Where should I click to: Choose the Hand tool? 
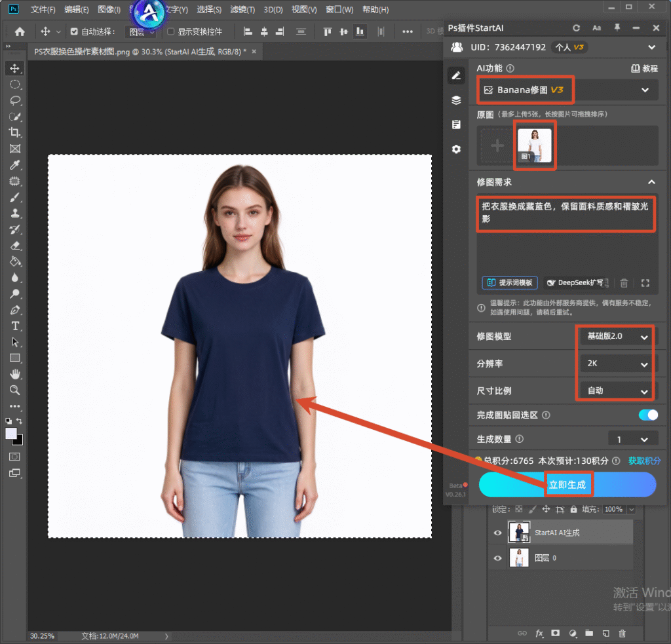[x=15, y=374]
